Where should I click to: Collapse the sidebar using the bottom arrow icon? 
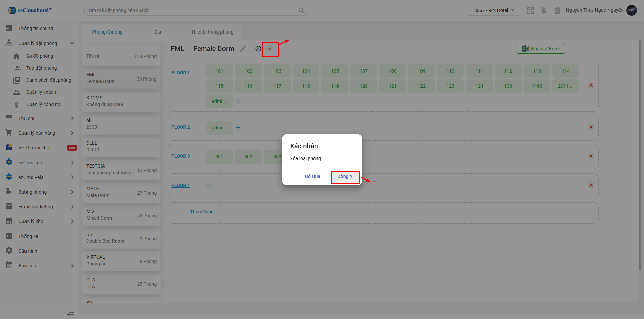(70, 314)
